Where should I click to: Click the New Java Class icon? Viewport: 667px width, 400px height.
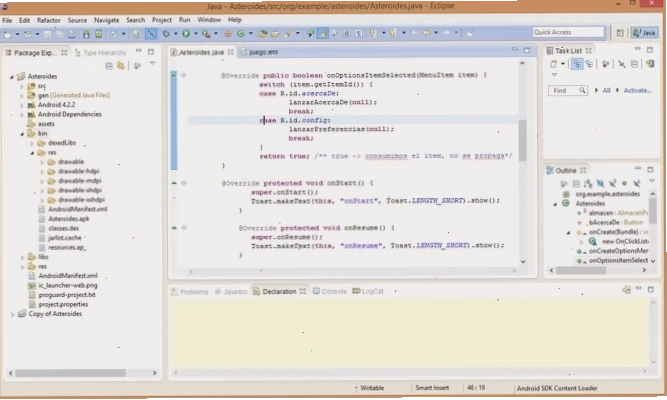(x=241, y=34)
